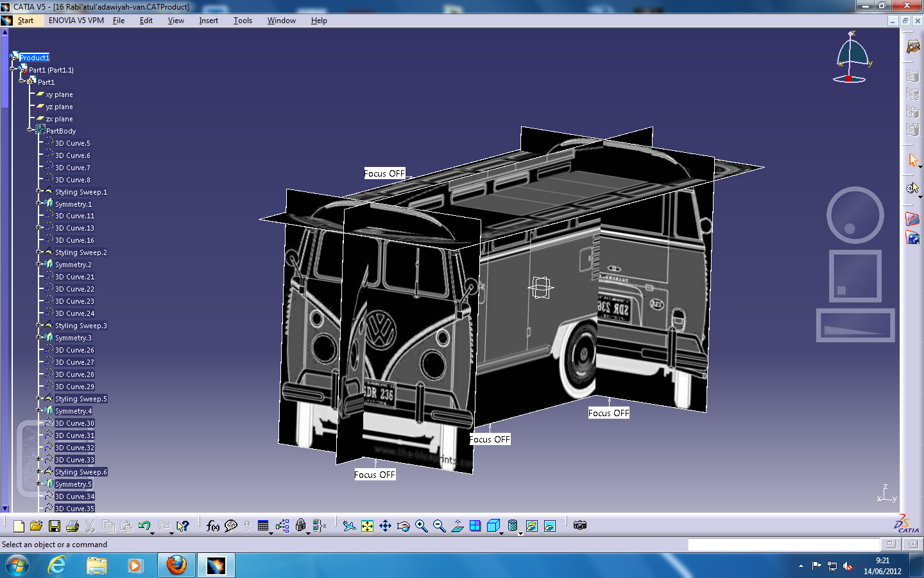Screen dimensions: 924x578
Task: Expand the Styling Sweep.6 node
Action: pyautogui.click(x=40, y=471)
